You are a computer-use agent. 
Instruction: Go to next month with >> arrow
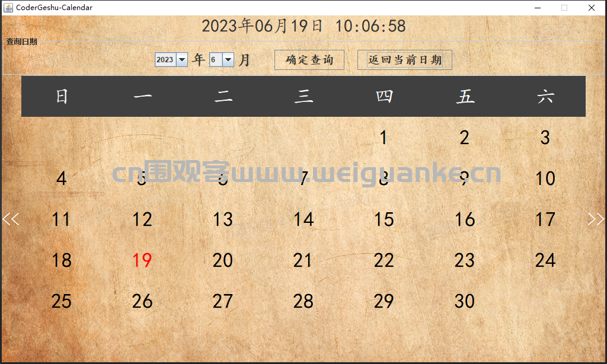[596, 219]
